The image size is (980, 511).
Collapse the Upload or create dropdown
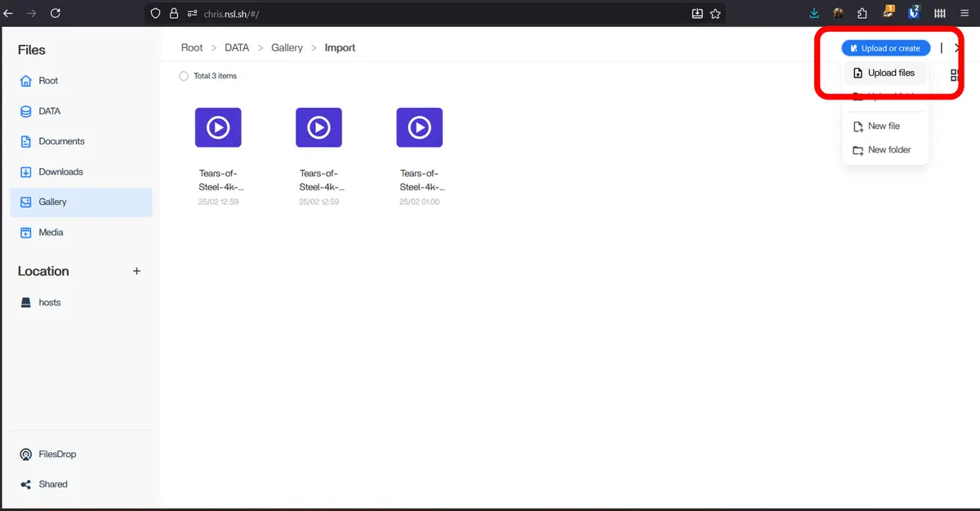(885, 48)
